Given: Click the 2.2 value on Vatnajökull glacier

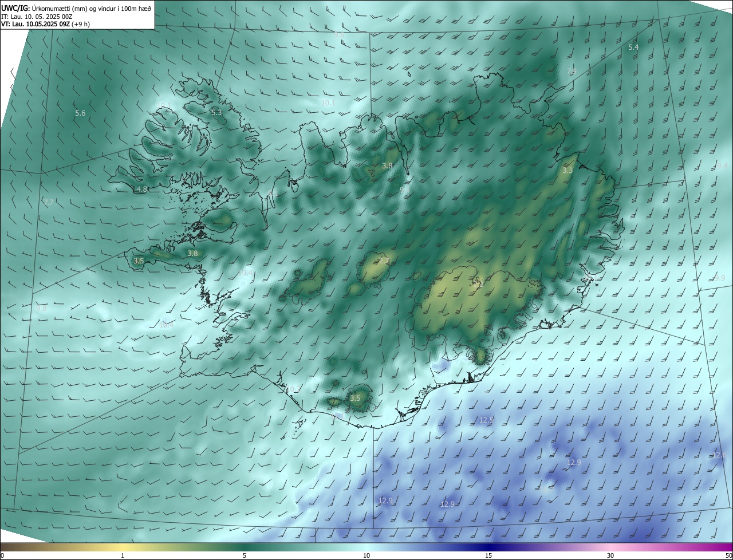Looking at the screenshot, I should click(x=479, y=284).
